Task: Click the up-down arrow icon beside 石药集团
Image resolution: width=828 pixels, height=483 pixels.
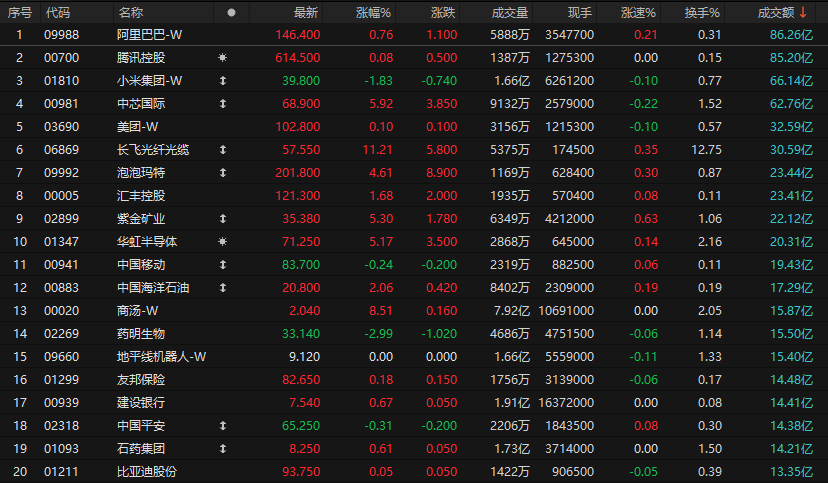Action: [x=223, y=449]
